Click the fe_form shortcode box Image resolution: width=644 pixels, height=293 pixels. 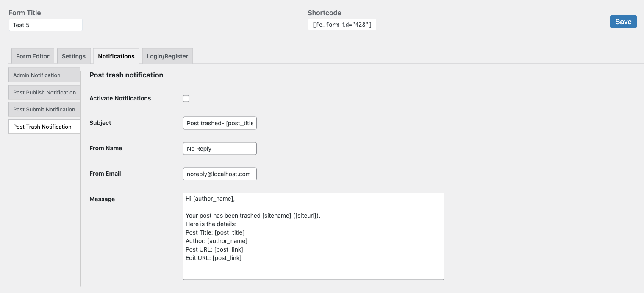tap(342, 25)
